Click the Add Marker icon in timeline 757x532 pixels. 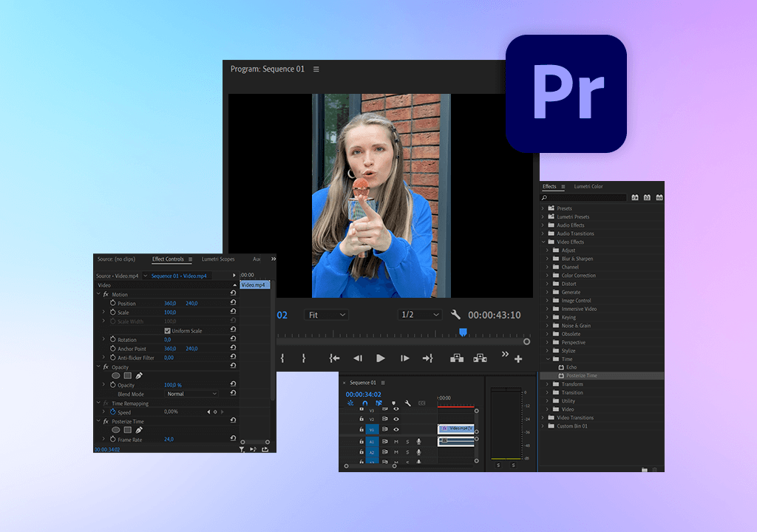[x=393, y=403]
